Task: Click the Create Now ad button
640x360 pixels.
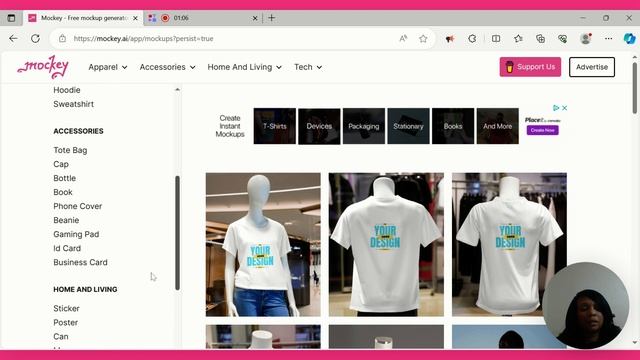Action: (542, 130)
